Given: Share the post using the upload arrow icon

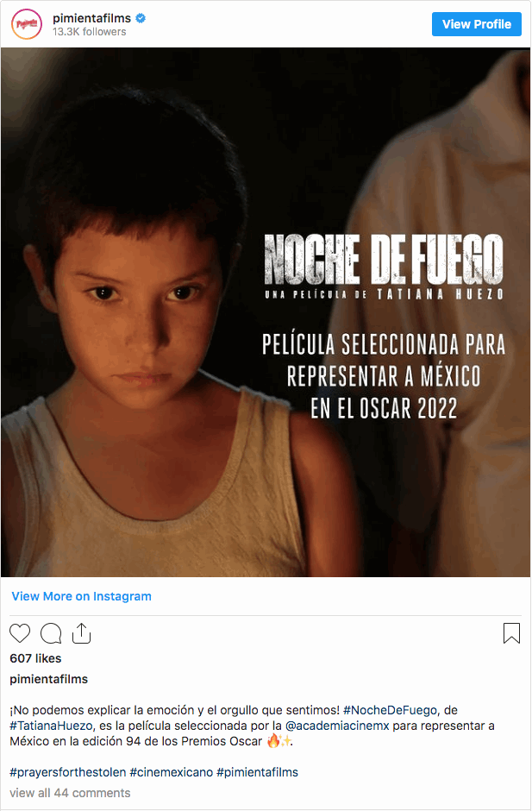Looking at the screenshot, I should tap(81, 633).
